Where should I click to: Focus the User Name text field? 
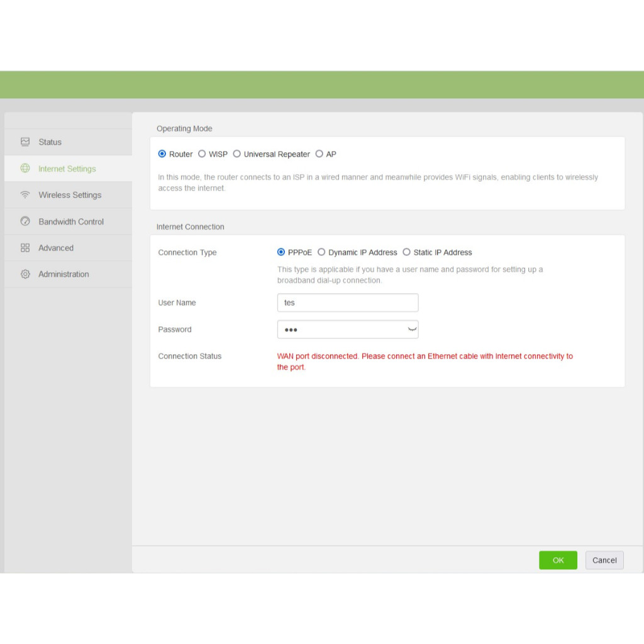(x=347, y=303)
